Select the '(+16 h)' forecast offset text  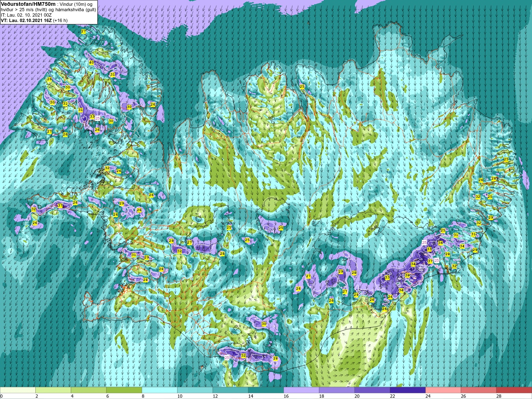point(60,20)
